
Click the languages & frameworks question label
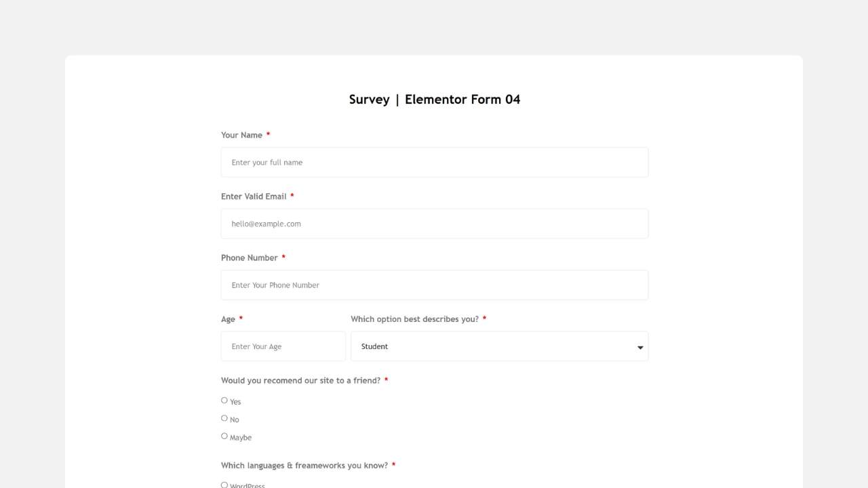(304, 466)
